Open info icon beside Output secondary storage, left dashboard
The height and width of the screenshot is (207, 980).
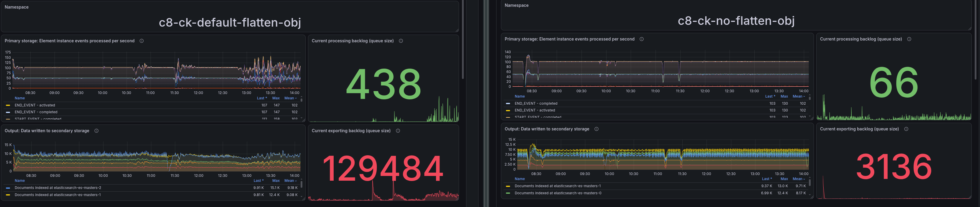[96, 131]
